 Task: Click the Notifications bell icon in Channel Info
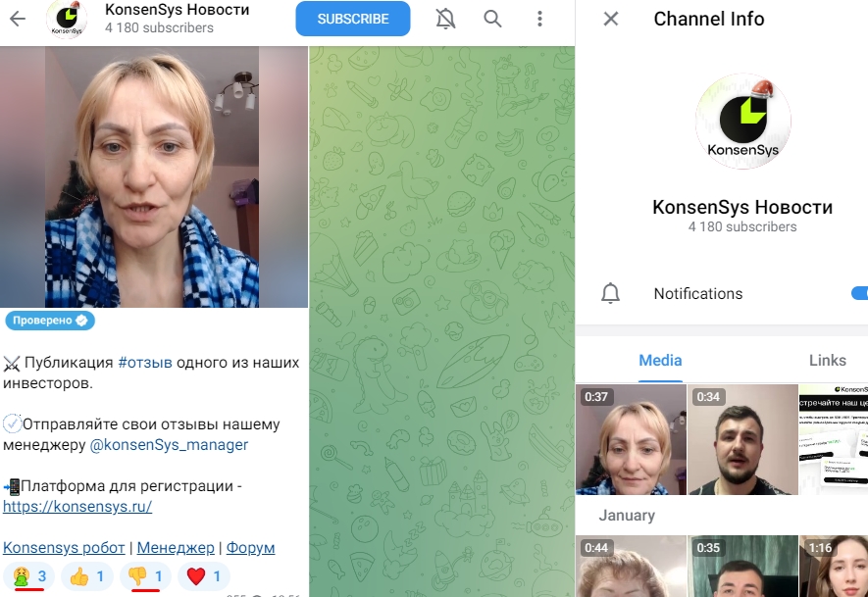point(611,293)
